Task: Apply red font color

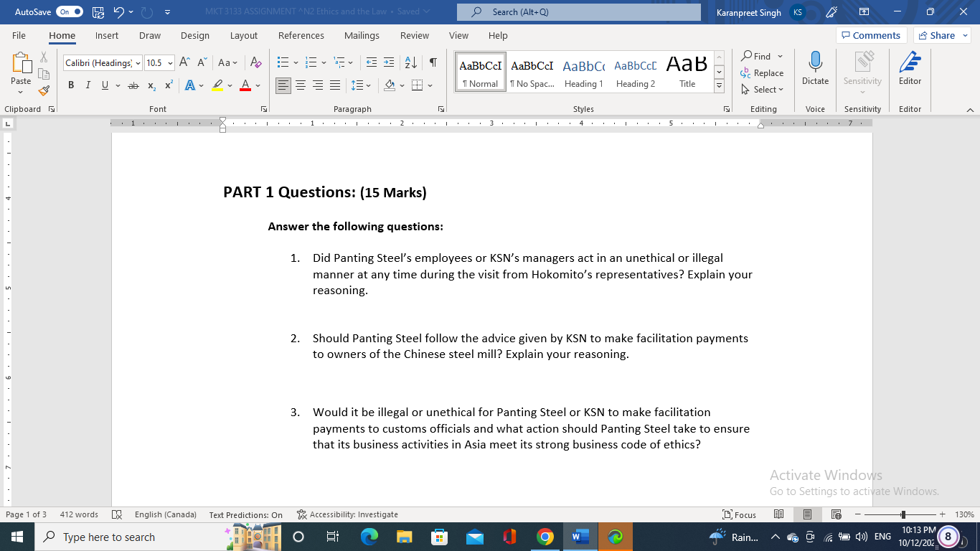Action: [245, 85]
